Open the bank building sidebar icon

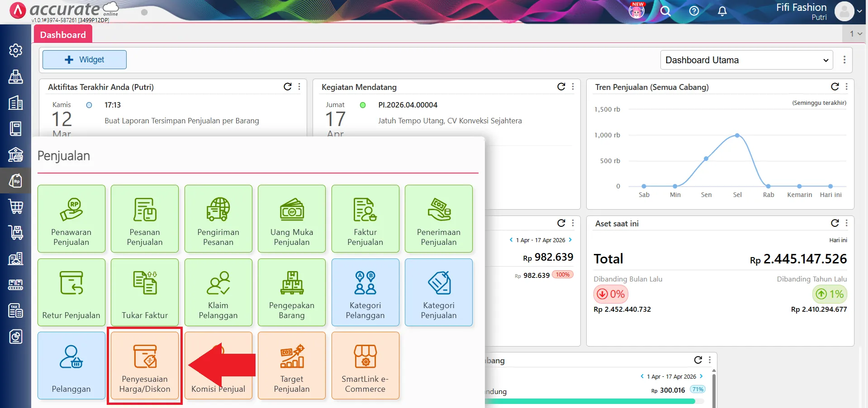tap(15, 155)
